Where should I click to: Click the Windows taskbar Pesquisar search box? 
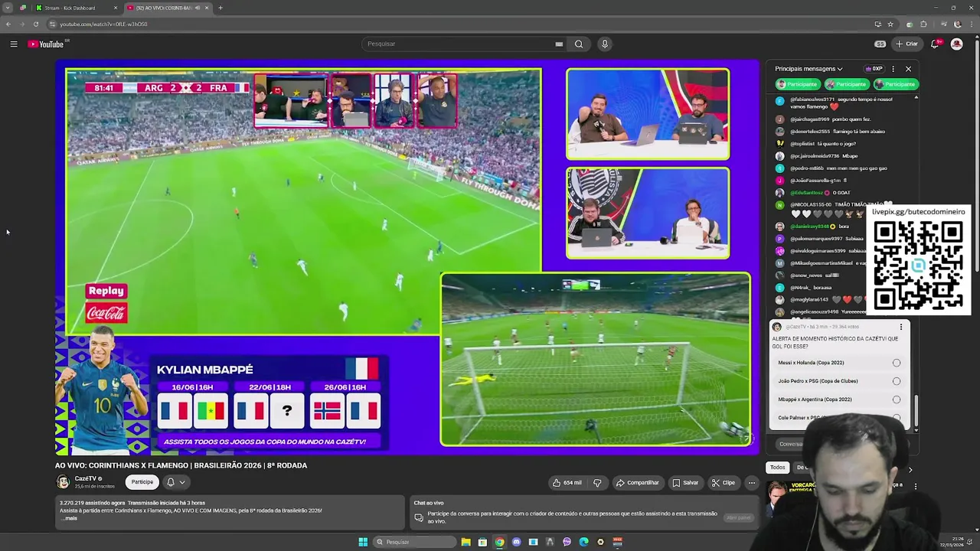(413, 542)
